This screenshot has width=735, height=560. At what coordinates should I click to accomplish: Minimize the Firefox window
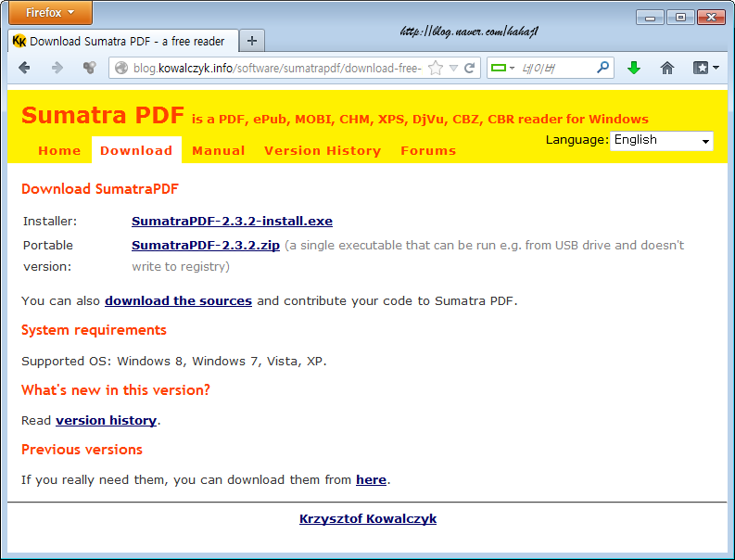[650, 18]
